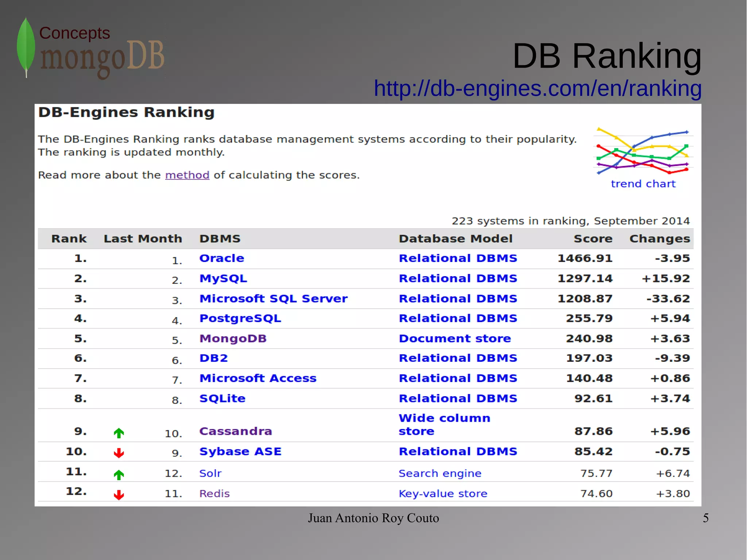This screenshot has width=747, height=560.
Task: Select the change value -33.62
Action: click(668, 298)
